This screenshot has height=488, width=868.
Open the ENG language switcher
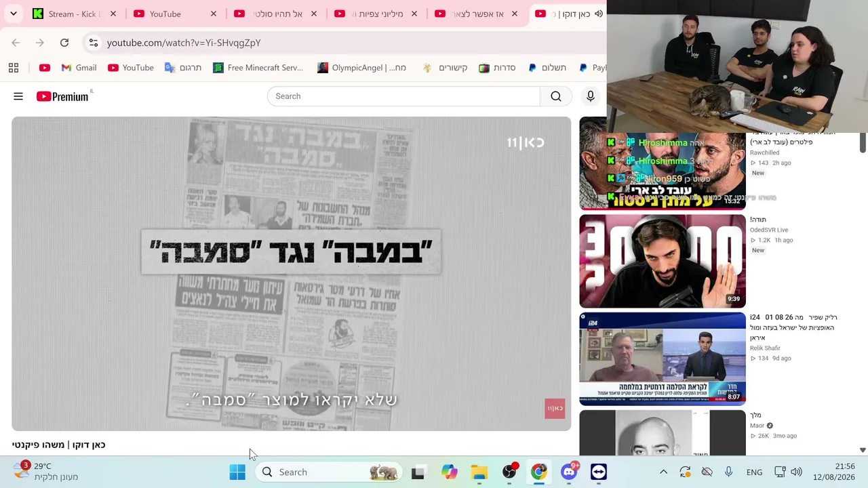pos(754,472)
